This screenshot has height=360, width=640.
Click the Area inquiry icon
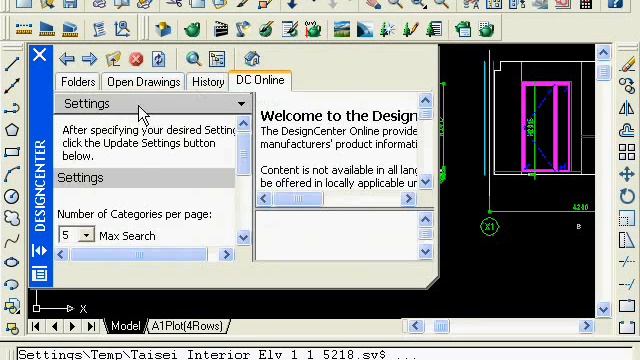click(x=47, y=29)
